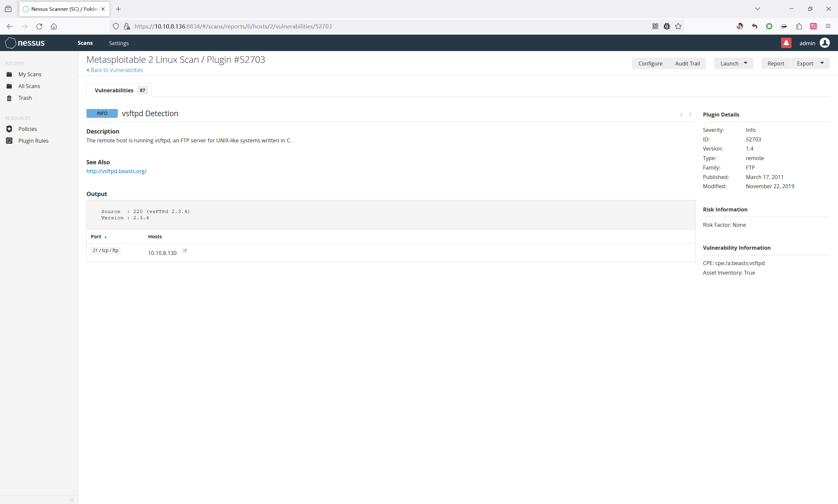Click the site lock security icon

127,26
